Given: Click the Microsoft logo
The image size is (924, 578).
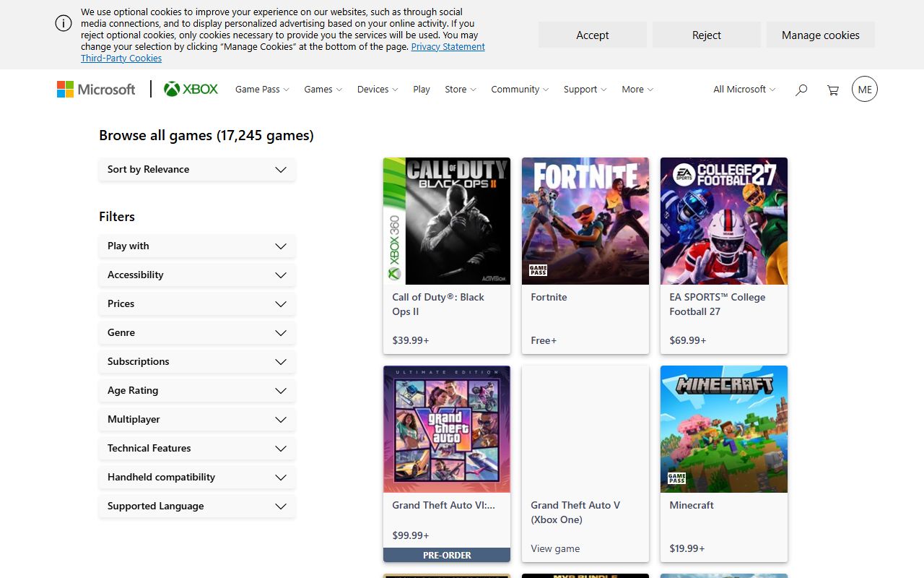Looking at the screenshot, I should (96, 89).
